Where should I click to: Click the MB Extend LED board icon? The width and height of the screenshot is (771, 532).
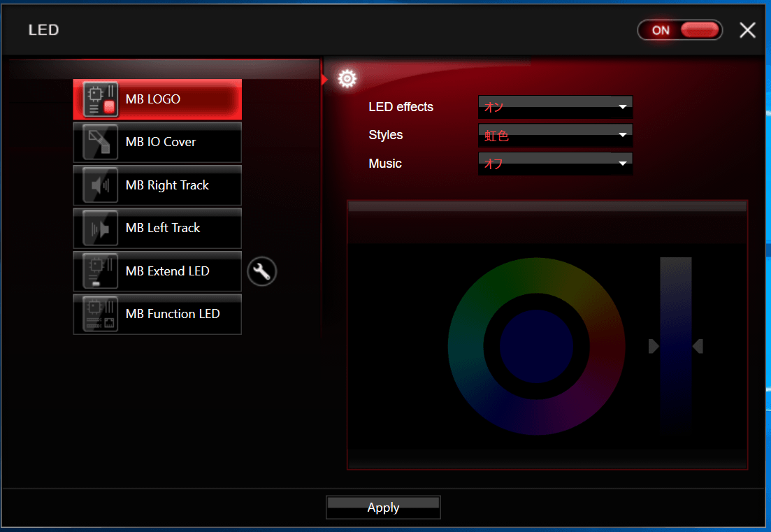tap(101, 271)
